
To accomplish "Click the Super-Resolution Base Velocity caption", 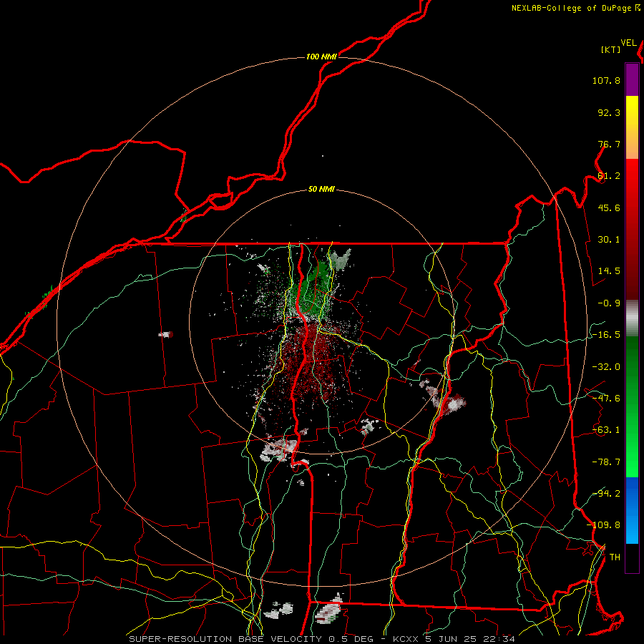I will [x=321, y=639].
